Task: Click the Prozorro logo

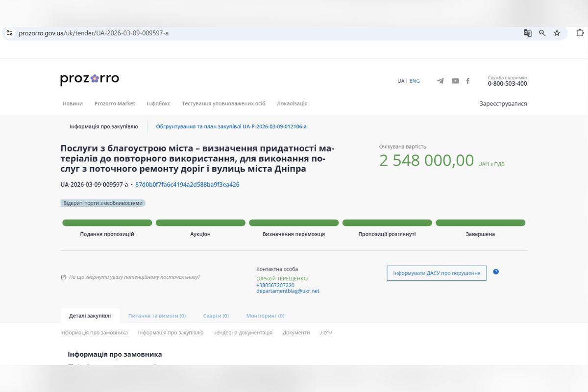Action: (x=90, y=79)
